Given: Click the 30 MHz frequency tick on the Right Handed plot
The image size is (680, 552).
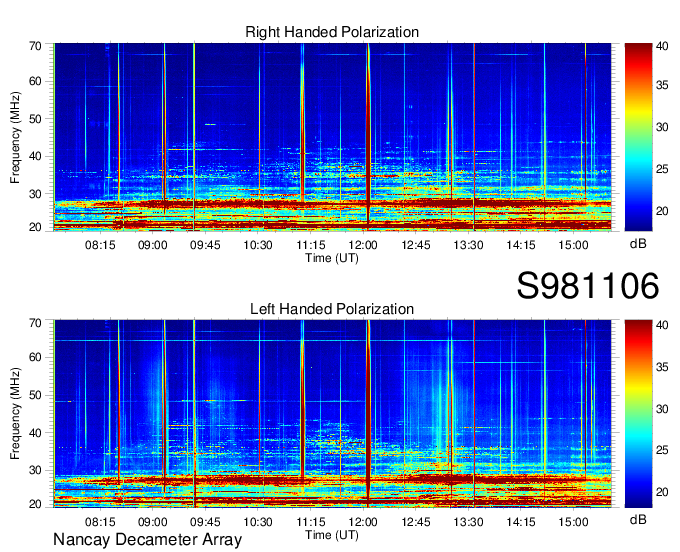Looking at the screenshot, I should [x=35, y=194].
